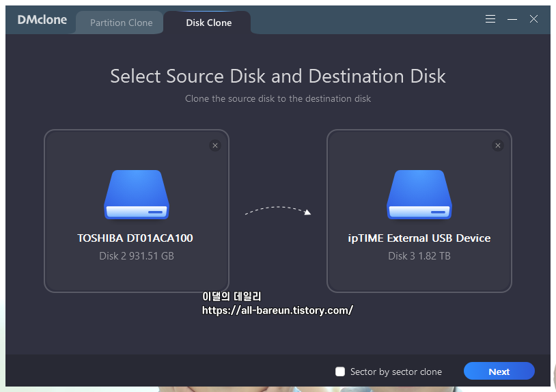Click the ipTIME External USB drive icon
Image resolution: width=556 pixels, height=392 pixels.
419,195
